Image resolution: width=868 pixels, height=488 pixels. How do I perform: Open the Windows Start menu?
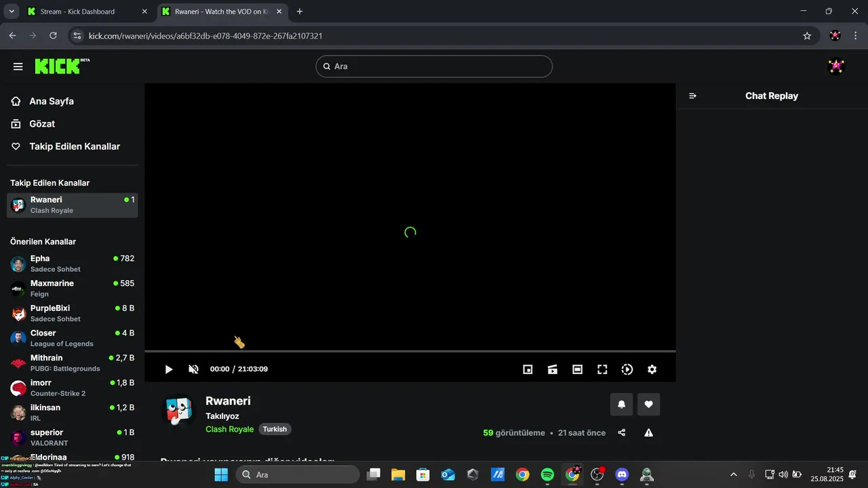point(221,474)
